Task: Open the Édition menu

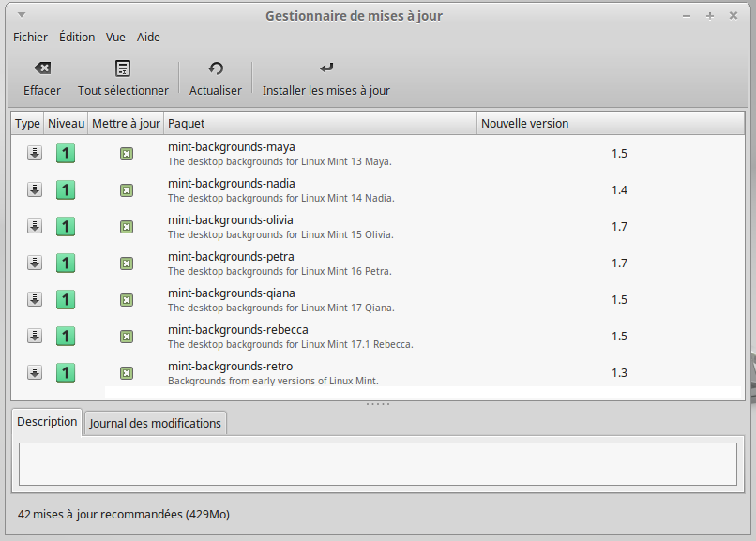Action: pyautogui.click(x=77, y=38)
